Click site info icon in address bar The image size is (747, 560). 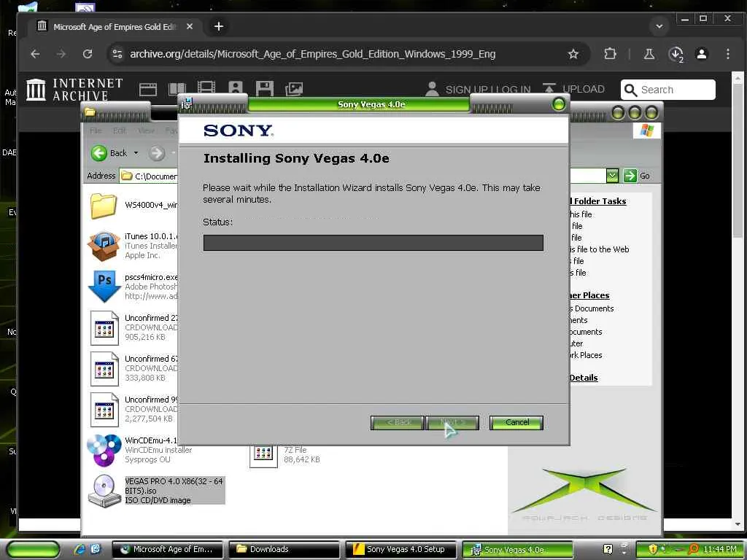coord(117,54)
